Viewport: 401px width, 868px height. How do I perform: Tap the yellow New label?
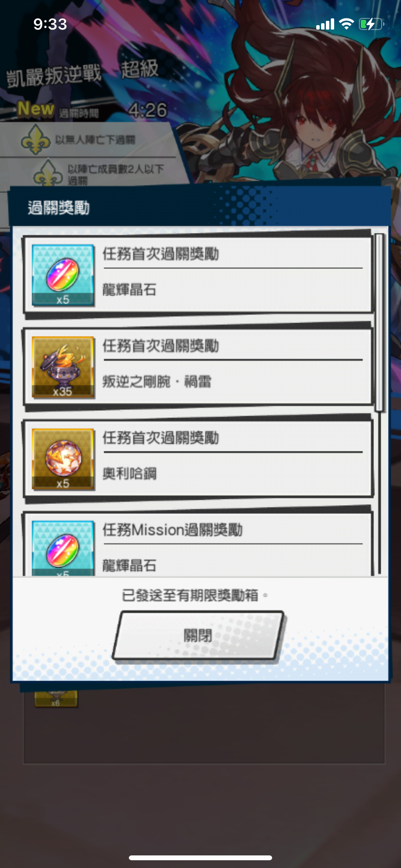pos(36,109)
